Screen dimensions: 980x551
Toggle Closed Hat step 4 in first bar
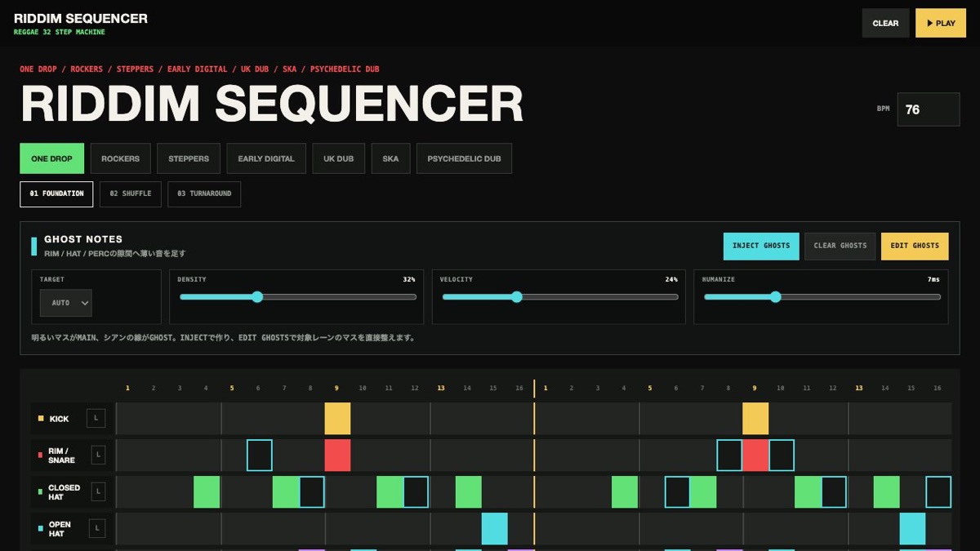tap(207, 492)
